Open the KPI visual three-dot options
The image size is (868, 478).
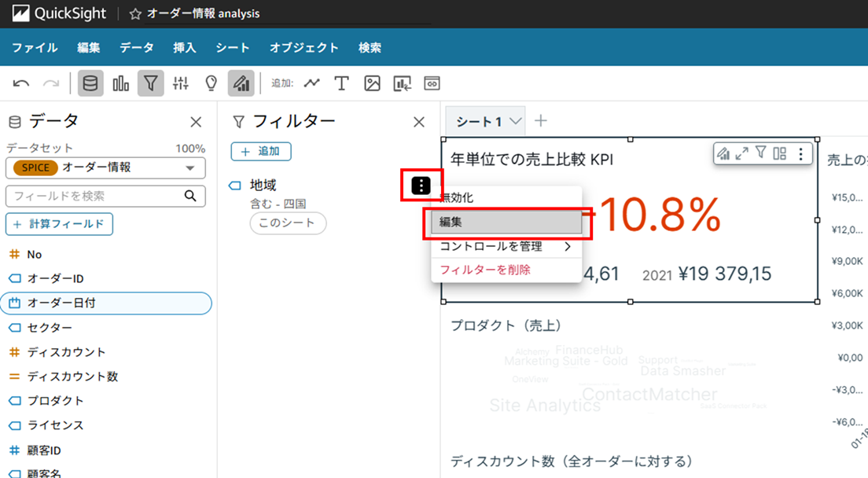point(800,153)
